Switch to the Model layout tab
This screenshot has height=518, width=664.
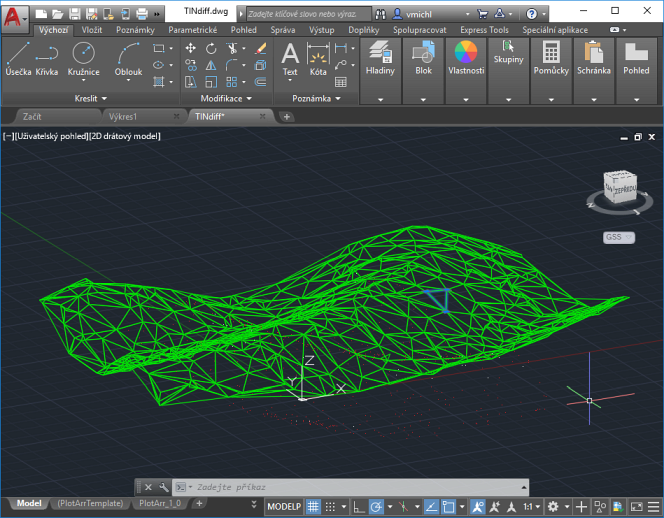click(29, 504)
